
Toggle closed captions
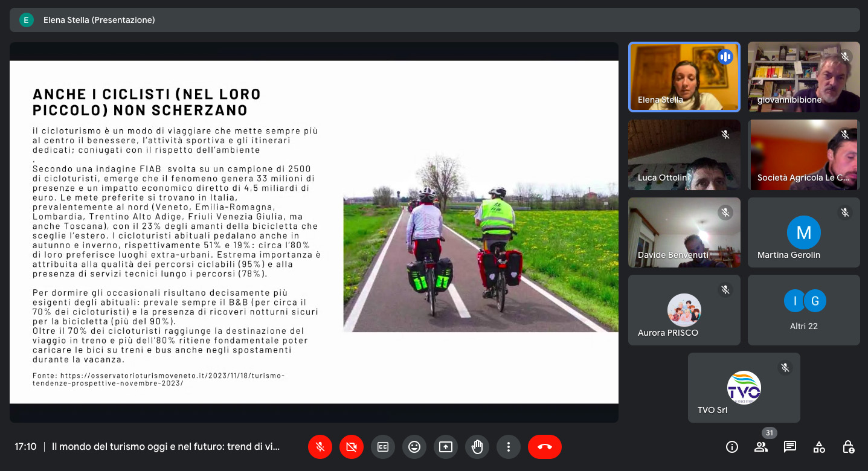coord(383,447)
